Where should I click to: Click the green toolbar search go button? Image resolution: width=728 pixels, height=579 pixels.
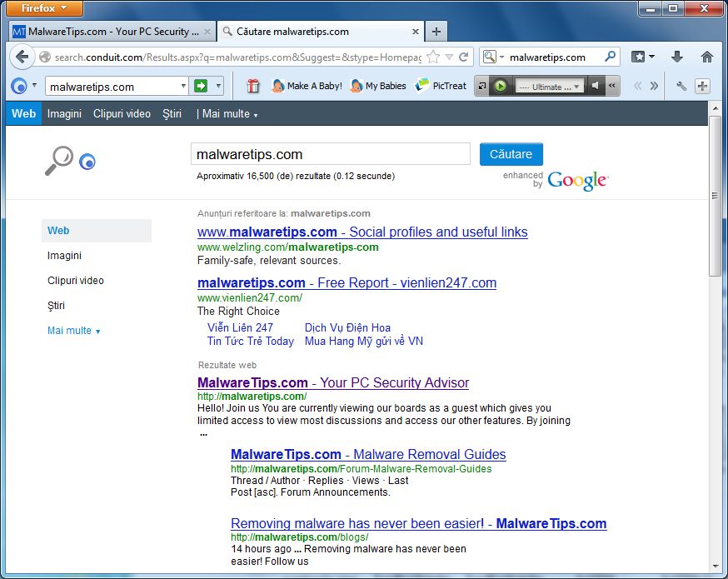coord(201,86)
